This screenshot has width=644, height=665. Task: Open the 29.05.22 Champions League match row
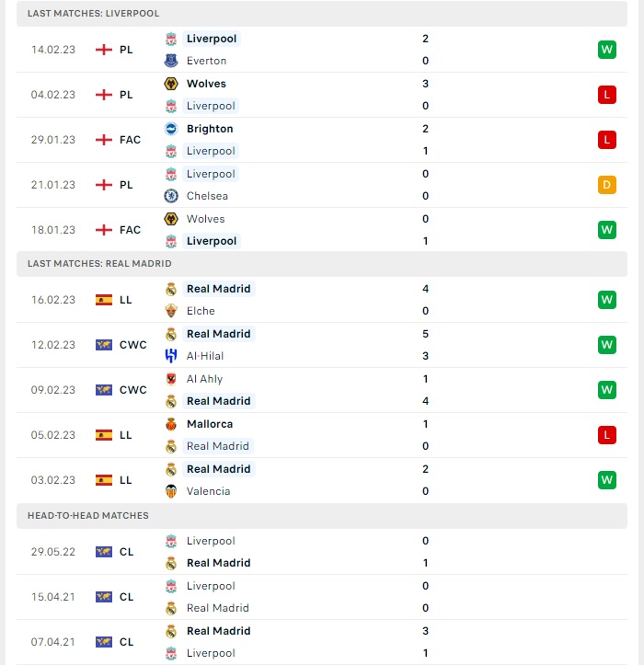point(322,552)
